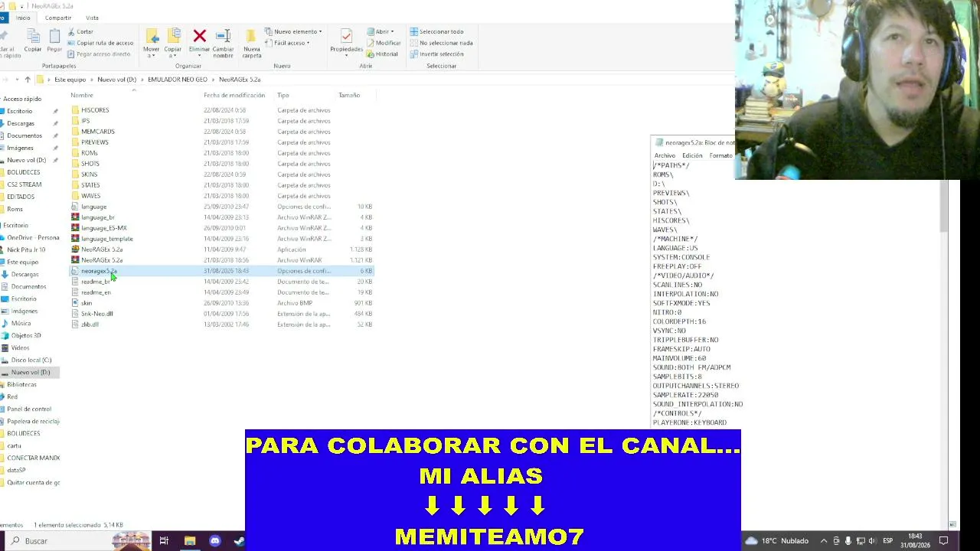Click Historial in the ribbon
Viewport: 980px width, 551px height.
point(383,54)
